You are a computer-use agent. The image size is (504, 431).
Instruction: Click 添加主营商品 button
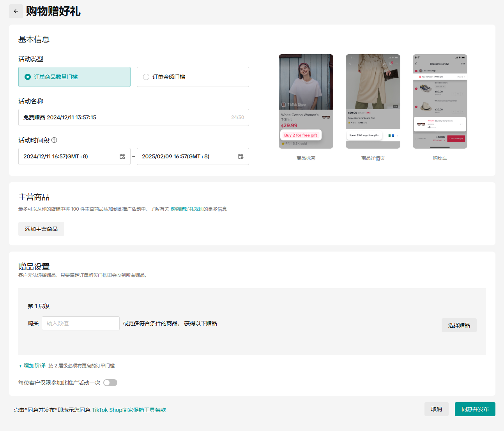(41, 229)
